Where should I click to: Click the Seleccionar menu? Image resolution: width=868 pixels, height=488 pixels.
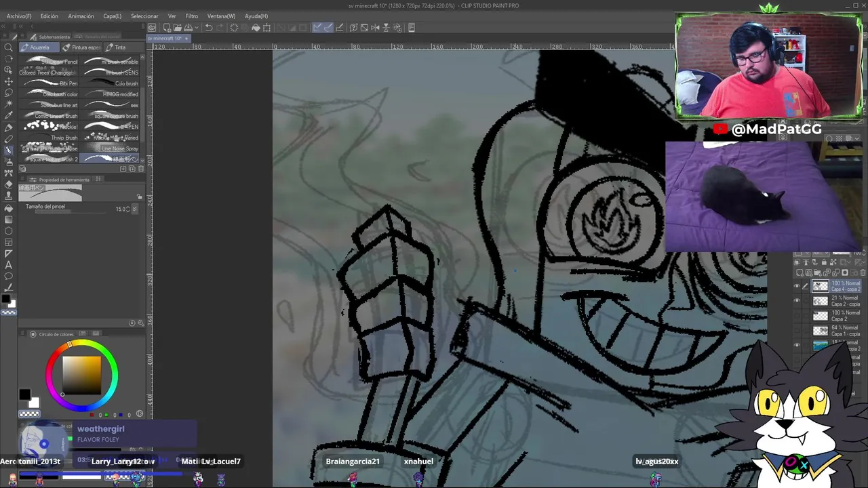(x=144, y=16)
